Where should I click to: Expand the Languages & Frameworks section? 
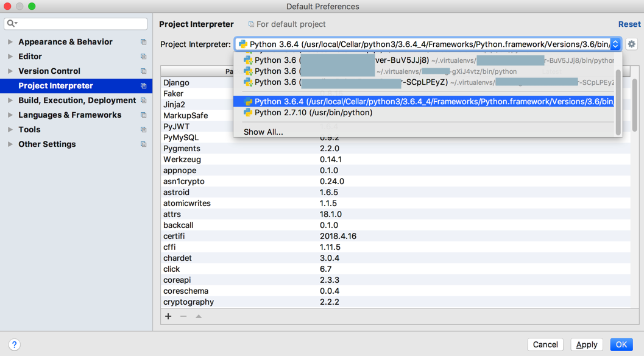[x=10, y=115]
